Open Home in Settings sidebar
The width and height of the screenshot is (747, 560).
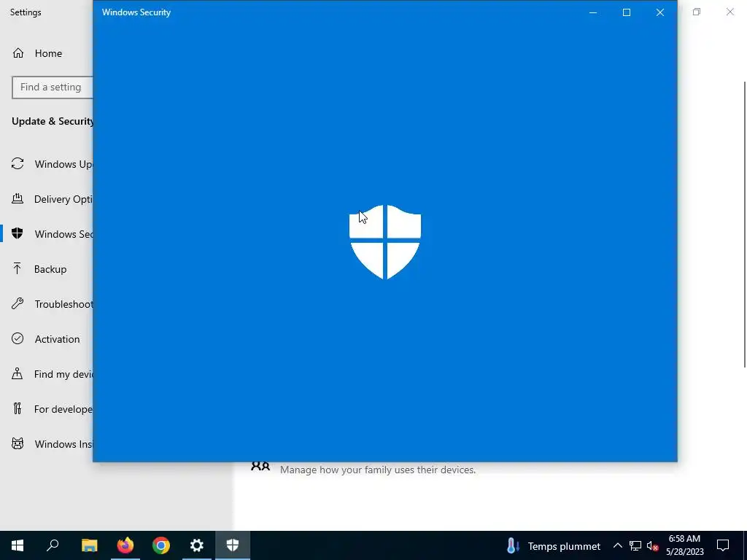pyautogui.click(x=46, y=53)
